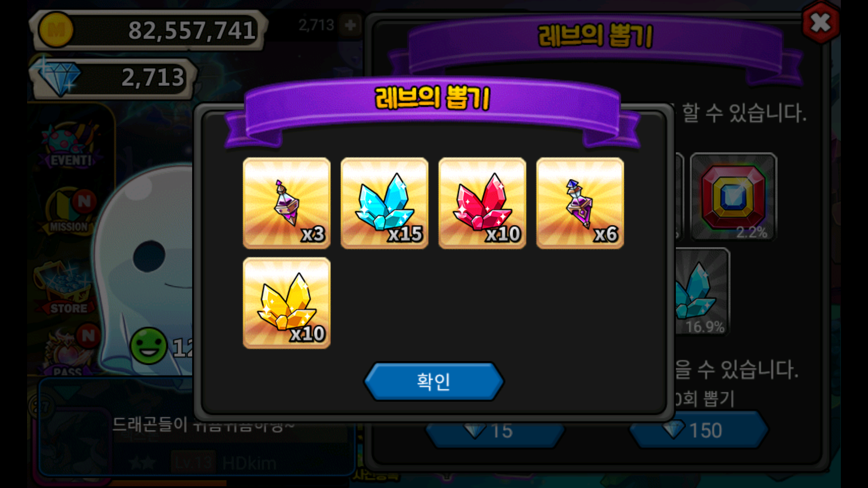Tap the plus button to add gems
The height and width of the screenshot is (488, 868).
coord(350,25)
